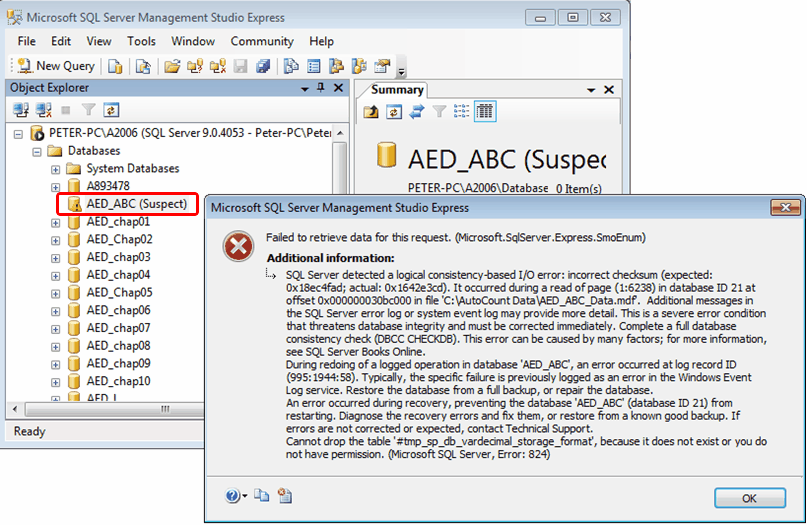Collapse the PETER-PC\A2006 server node
This screenshot has width=807, height=525.
pos(19,134)
